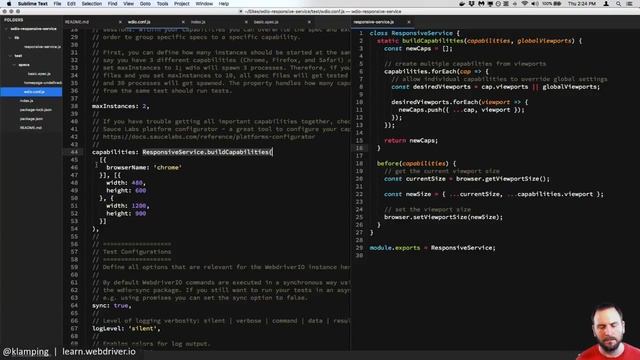Collapse the lib folder in sidebar

11,38
